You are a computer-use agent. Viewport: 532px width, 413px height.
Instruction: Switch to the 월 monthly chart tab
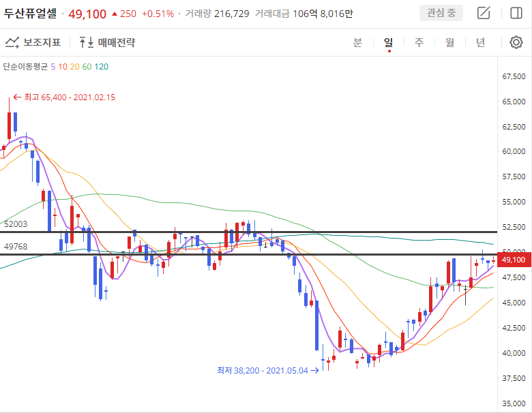[450, 42]
